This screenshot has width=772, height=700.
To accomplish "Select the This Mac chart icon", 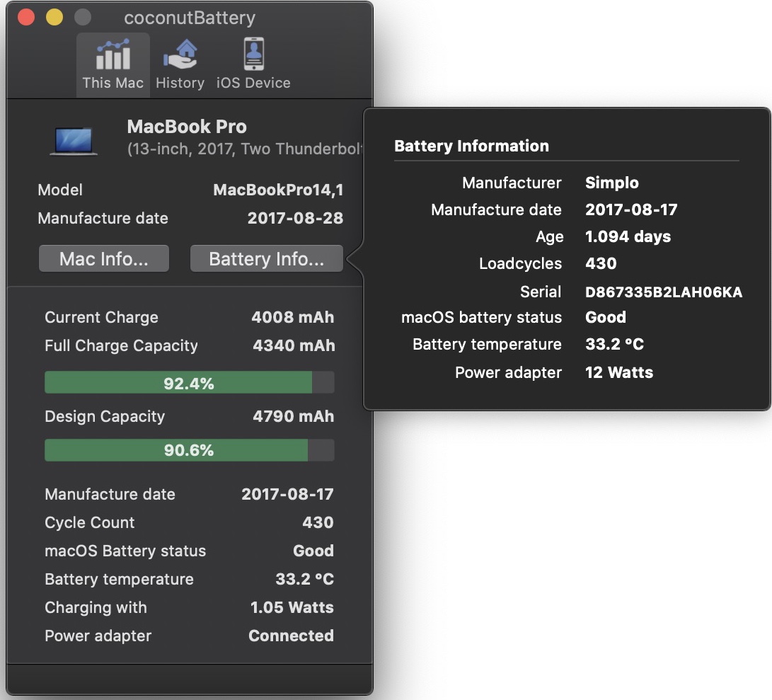I will tap(113, 55).
